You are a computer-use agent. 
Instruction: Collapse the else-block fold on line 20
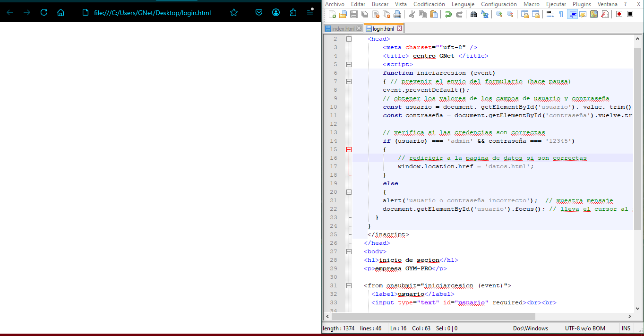pos(349,192)
